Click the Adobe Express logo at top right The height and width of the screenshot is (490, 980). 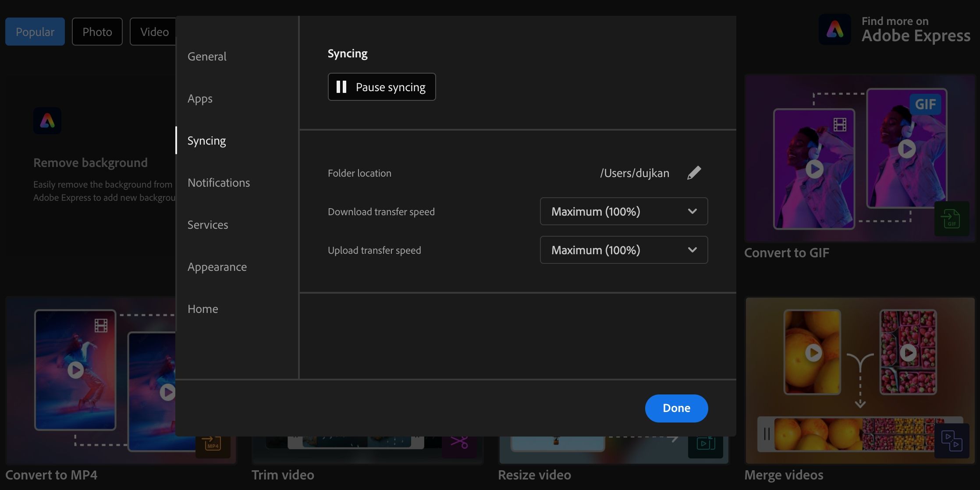pos(834,29)
